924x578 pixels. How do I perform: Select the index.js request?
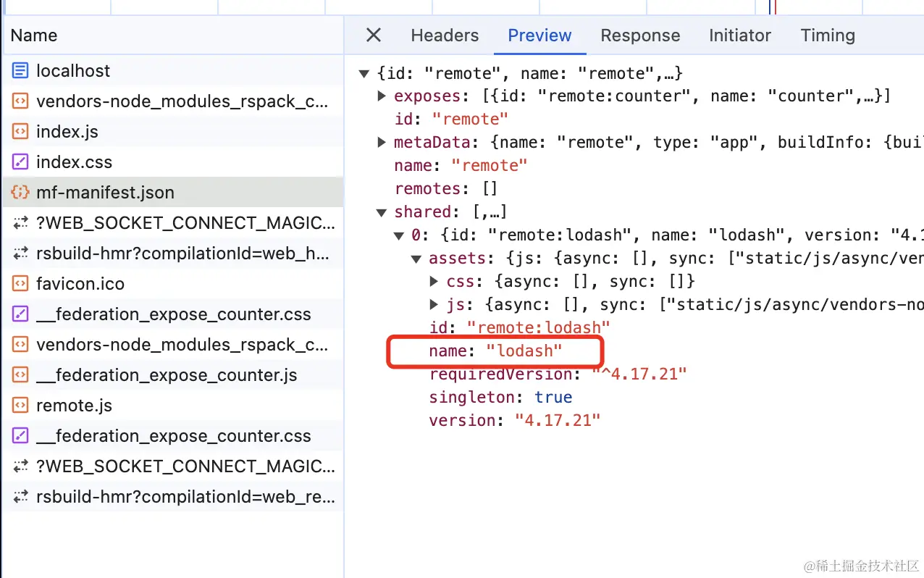click(172, 132)
